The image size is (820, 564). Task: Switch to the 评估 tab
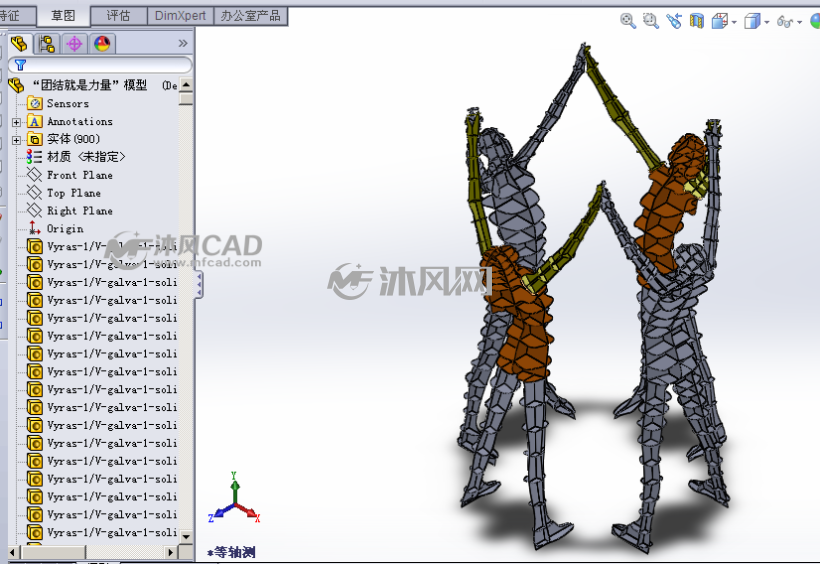click(x=119, y=16)
